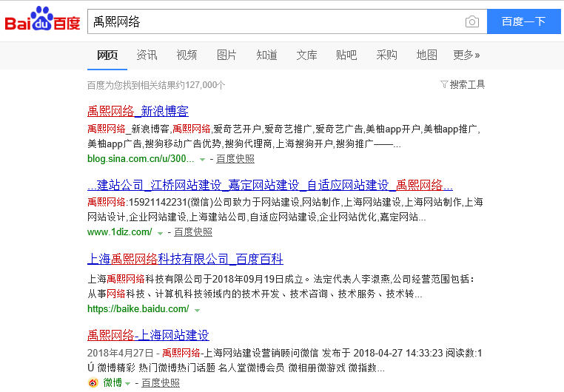This screenshot has width=564, height=392.
Task: Expand arrow next to blog.sina.com.cn URL
Action: pos(203,160)
